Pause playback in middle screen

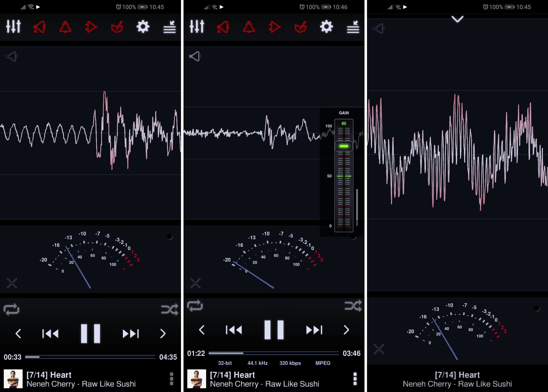click(274, 330)
